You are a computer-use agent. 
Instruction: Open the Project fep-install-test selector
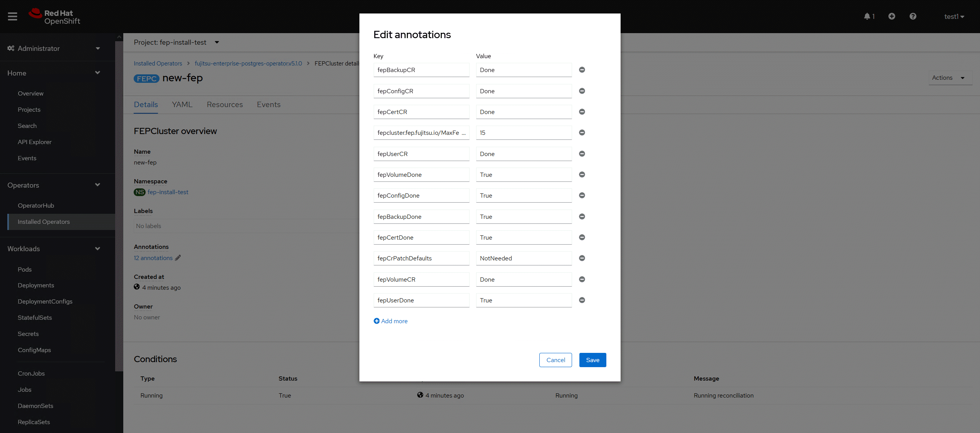(176, 42)
